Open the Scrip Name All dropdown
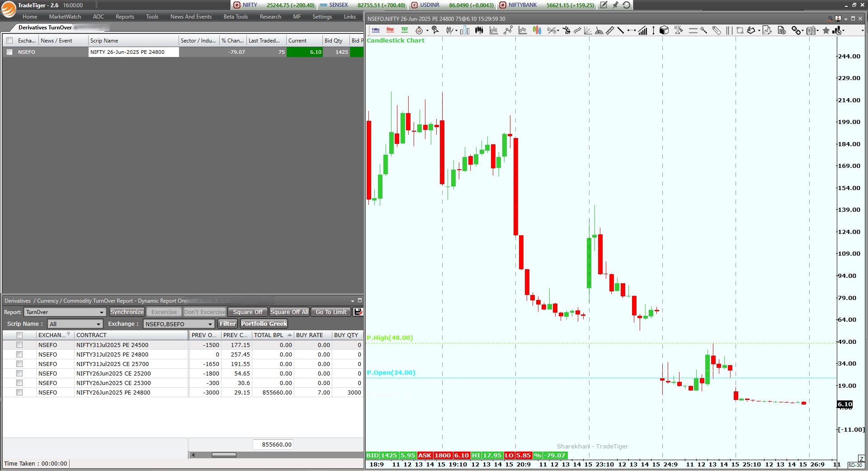The height and width of the screenshot is (471, 868). (x=75, y=324)
